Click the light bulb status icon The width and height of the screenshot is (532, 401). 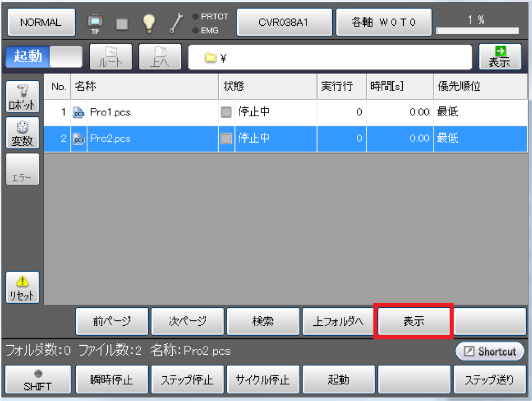click(149, 23)
